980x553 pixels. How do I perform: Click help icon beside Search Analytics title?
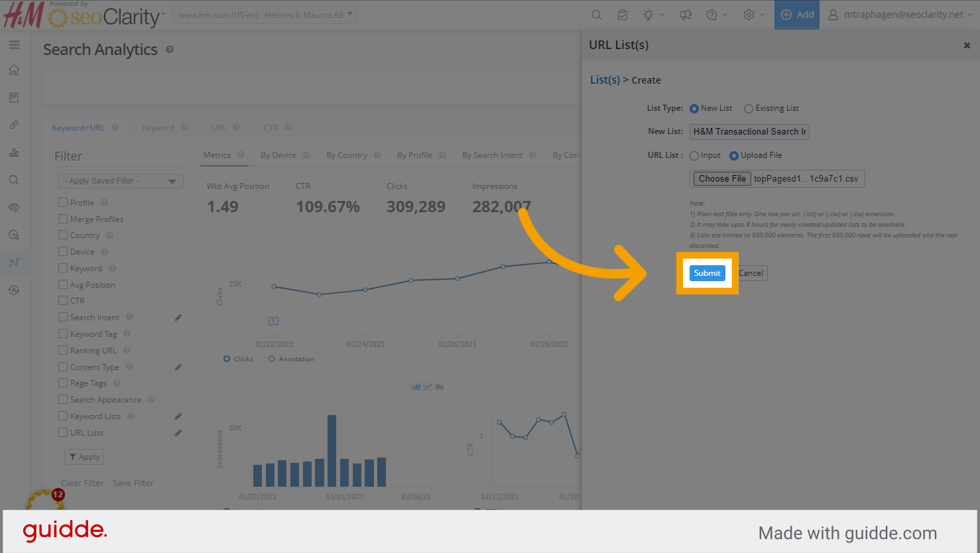coord(170,50)
